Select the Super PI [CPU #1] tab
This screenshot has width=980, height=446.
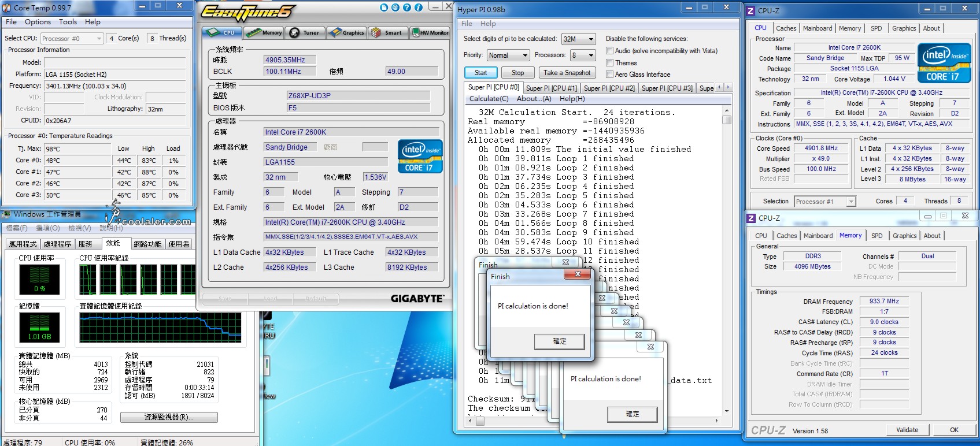tap(551, 88)
